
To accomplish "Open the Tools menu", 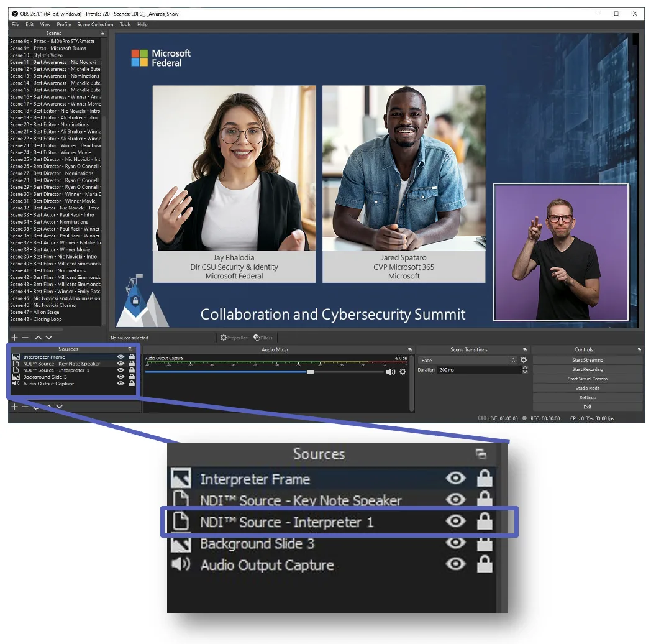I will 125,24.
